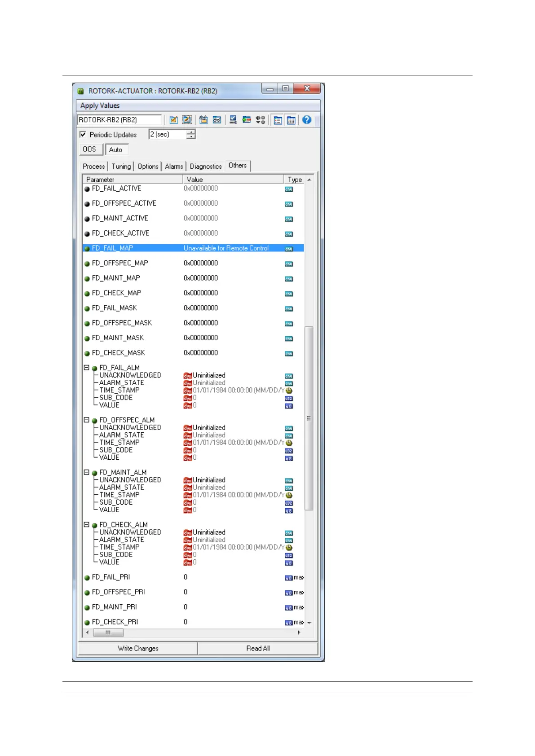The height and width of the screenshot is (756, 535).
Task: Increase the update interval with spinner up arrow
Action: click(191, 132)
